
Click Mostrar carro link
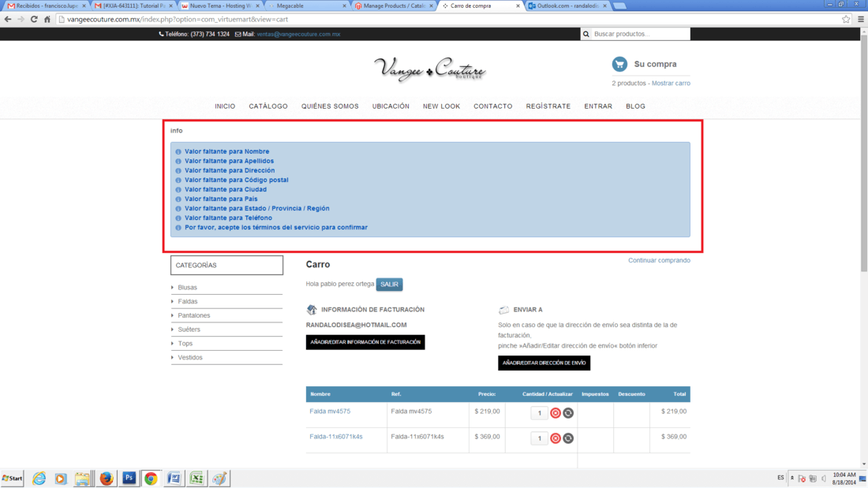pos(671,83)
